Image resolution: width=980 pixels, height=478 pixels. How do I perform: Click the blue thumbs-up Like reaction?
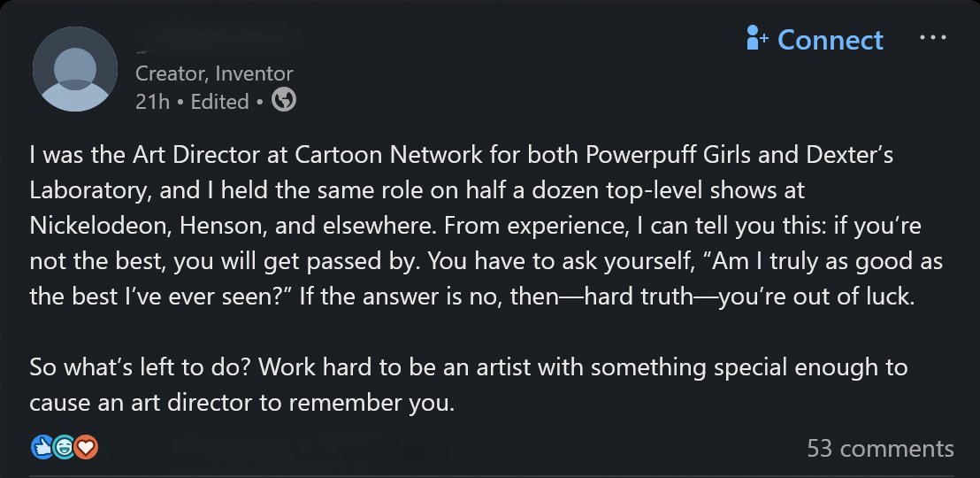coord(42,448)
